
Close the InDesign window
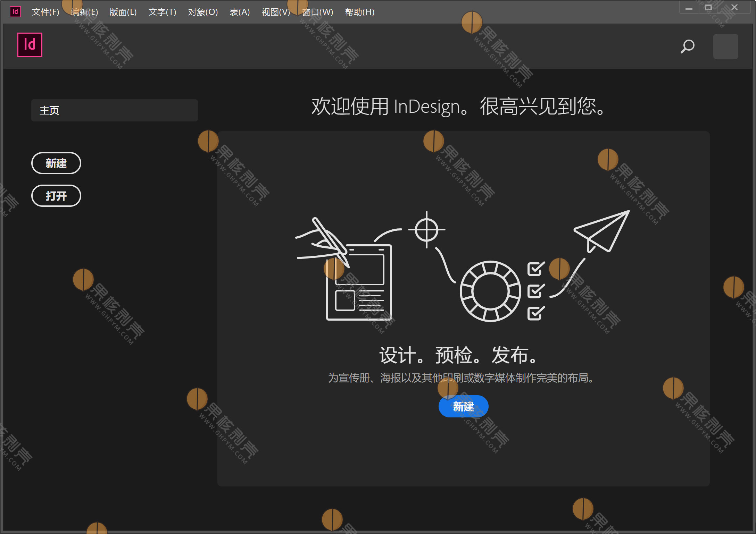coord(734,8)
